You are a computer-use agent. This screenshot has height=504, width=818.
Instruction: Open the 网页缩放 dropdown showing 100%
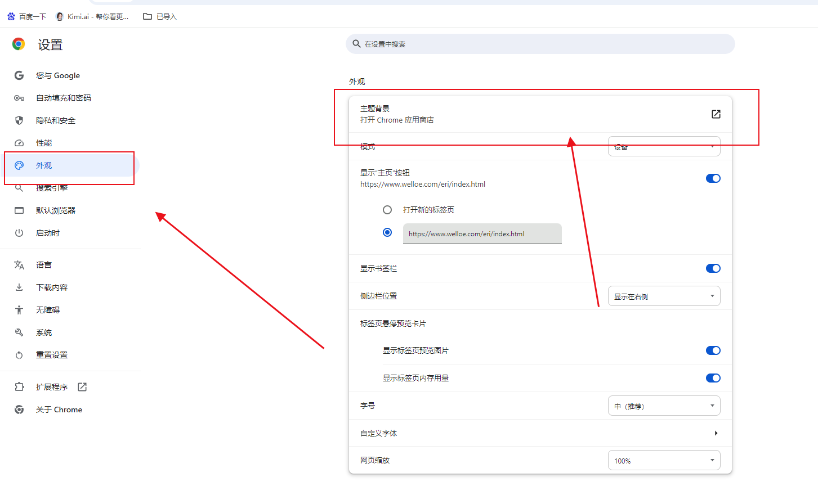[x=664, y=460]
